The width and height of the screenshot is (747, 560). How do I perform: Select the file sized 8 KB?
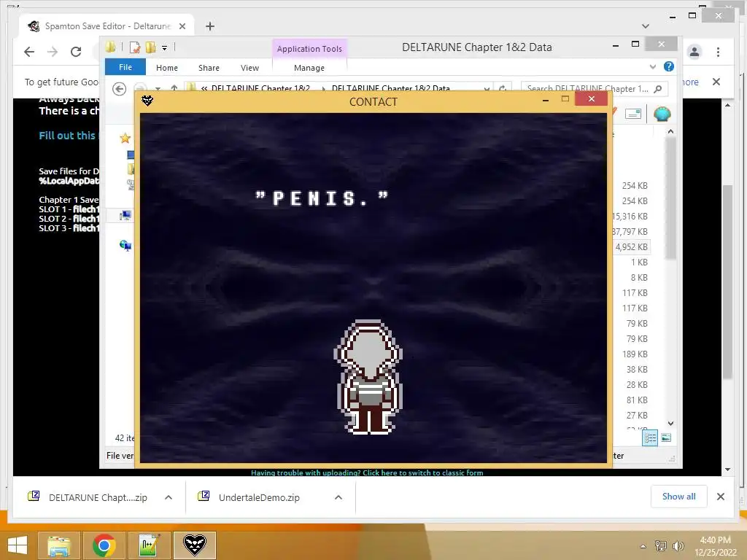click(x=639, y=277)
